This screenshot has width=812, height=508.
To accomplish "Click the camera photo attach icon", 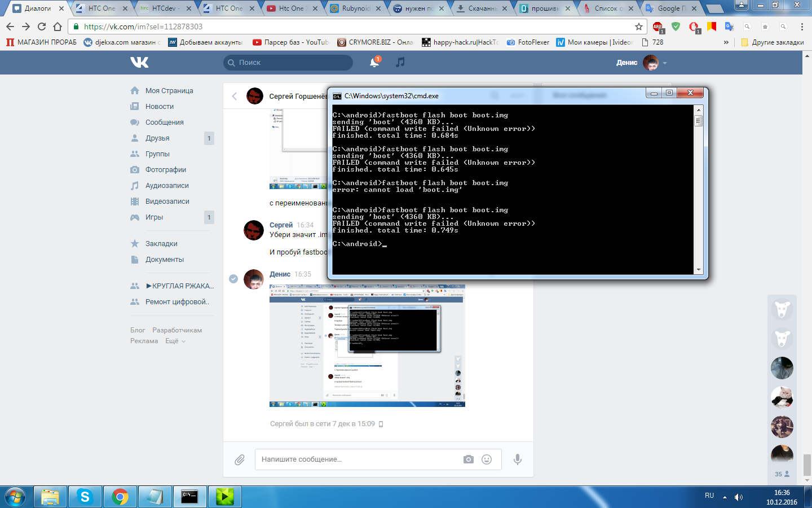I will pos(468,459).
